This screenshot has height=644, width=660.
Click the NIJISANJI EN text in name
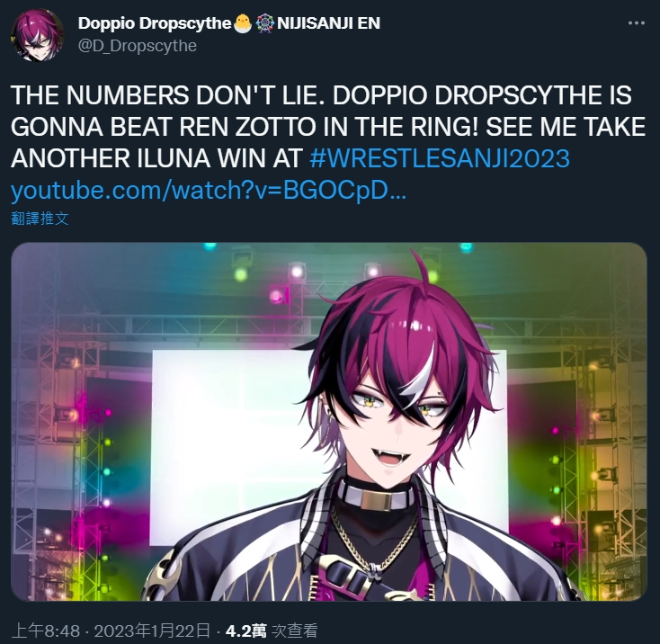point(328,23)
